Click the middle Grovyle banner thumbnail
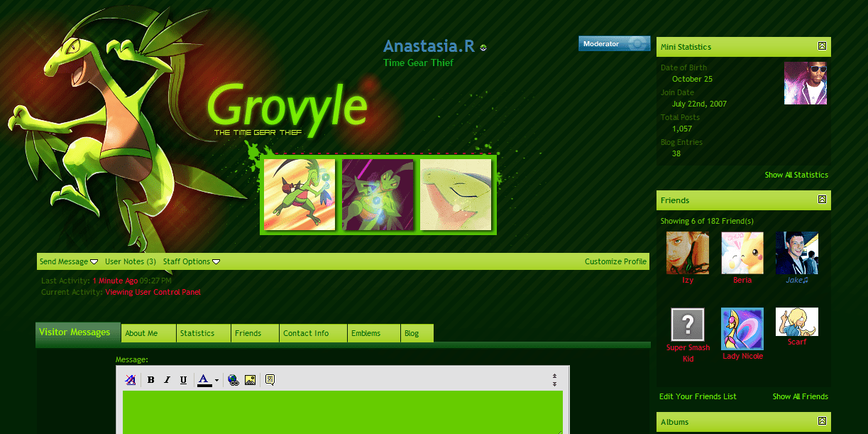The image size is (868, 434). coord(378,195)
